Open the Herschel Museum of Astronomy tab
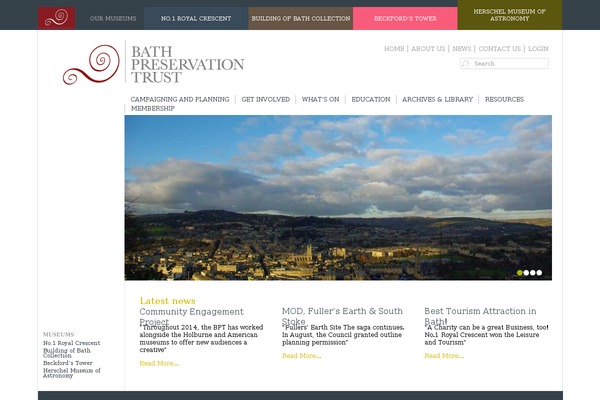This screenshot has width=600, height=400. pos(510,15)
